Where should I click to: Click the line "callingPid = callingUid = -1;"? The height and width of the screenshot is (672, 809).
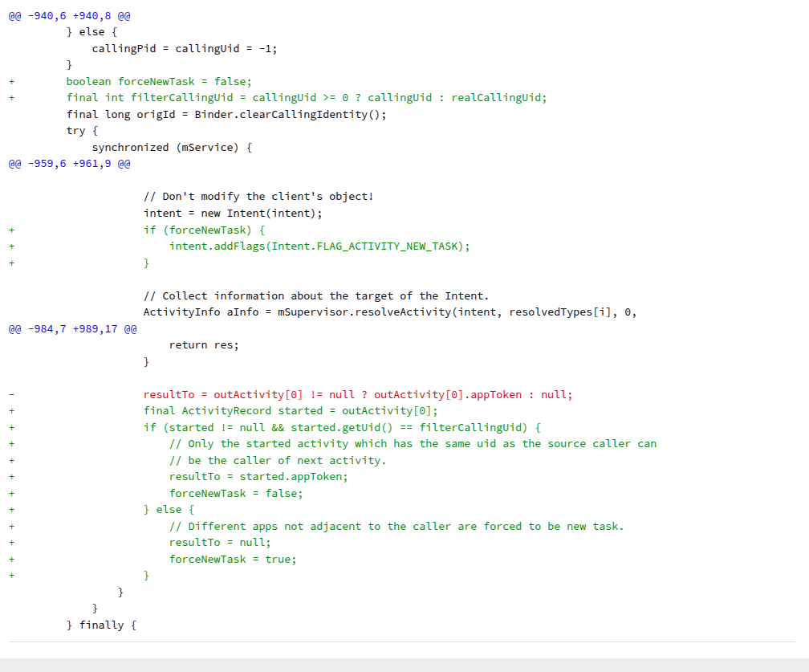click(x=185, y=48)
